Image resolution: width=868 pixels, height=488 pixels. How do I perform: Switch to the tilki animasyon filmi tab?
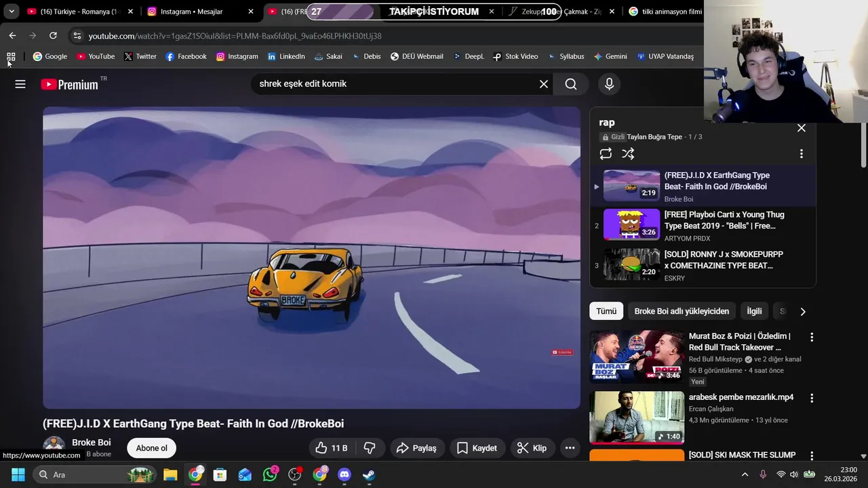point(665,12)
